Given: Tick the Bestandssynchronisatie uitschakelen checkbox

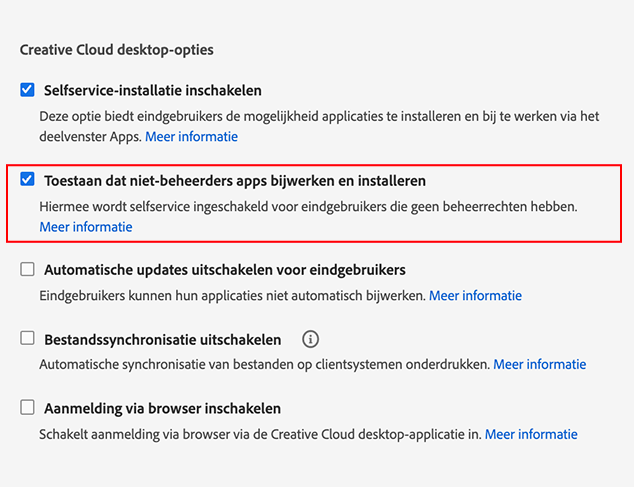Looking at the screenshot, I should point(28,339).
